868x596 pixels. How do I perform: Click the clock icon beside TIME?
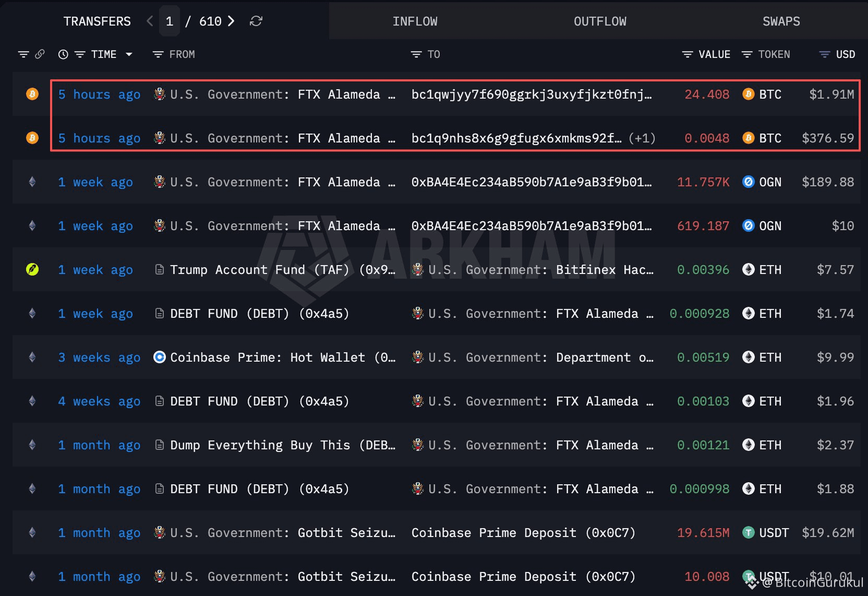[x=63, y=54]
